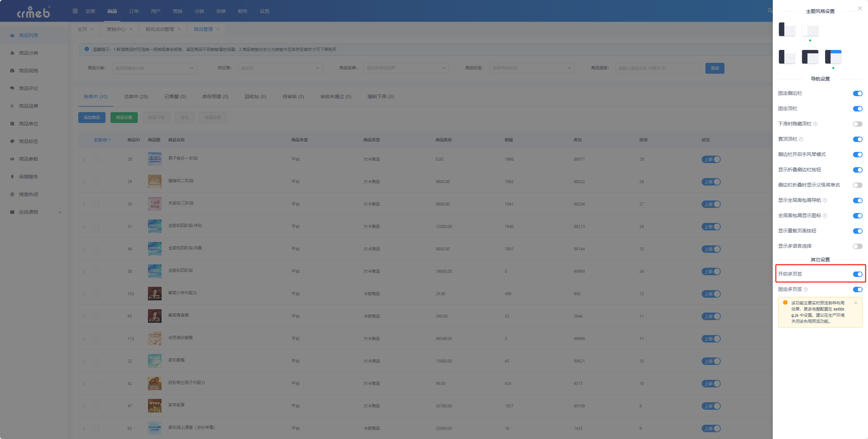Toggle 显示重载页面按钮 switch
Screen dimensions: 868x439
(857, 231)
